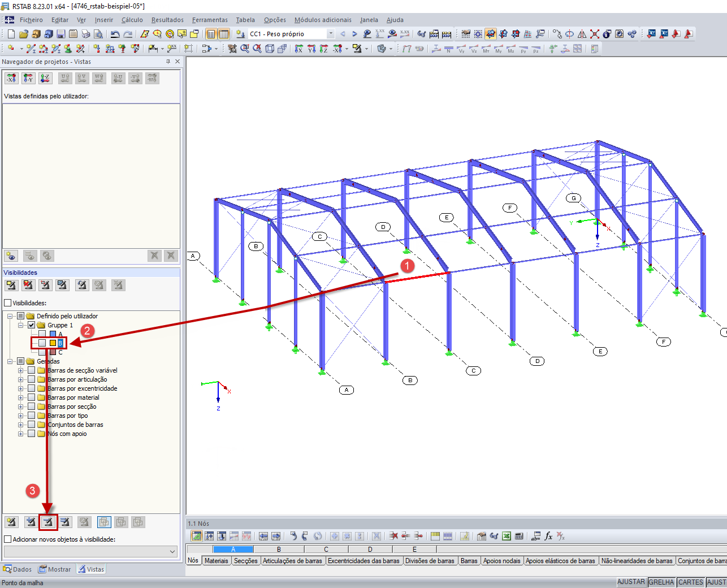Screen dimensions: 727x588
Task: Expand Barras por secção node
Action: (x=21, y=407)
